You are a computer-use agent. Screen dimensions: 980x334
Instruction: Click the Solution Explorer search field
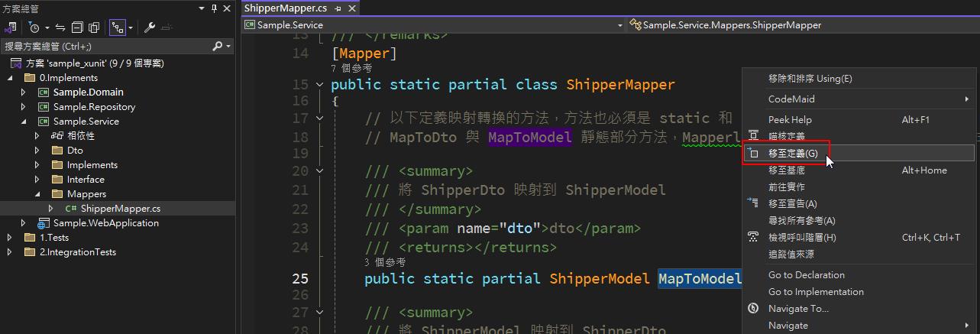pos(107,47)
